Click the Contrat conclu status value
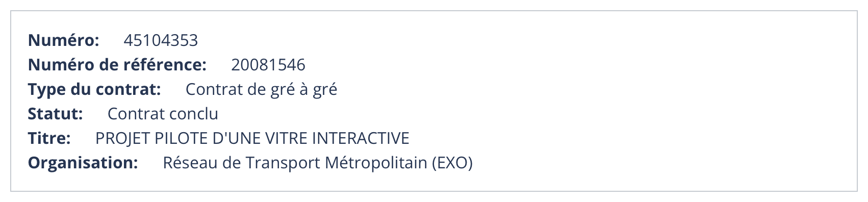This screenshot has width=868, height=202. click(163, 114)
